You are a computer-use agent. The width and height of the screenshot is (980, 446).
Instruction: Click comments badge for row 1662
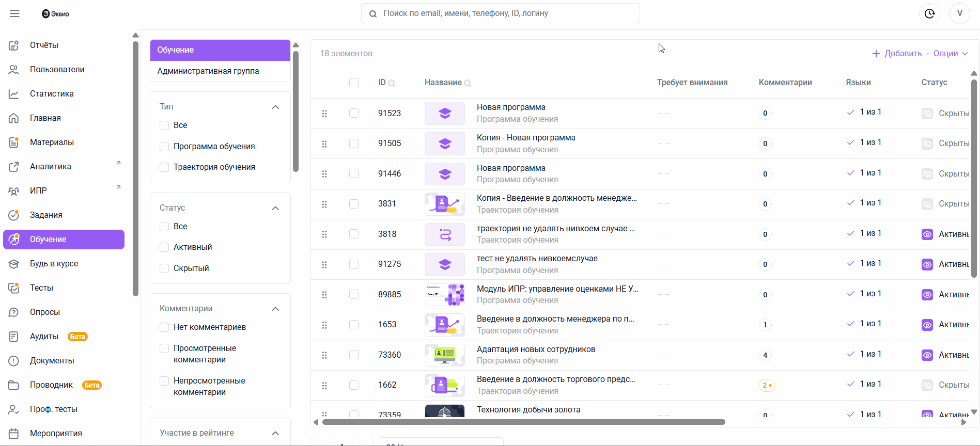[767, 385]
